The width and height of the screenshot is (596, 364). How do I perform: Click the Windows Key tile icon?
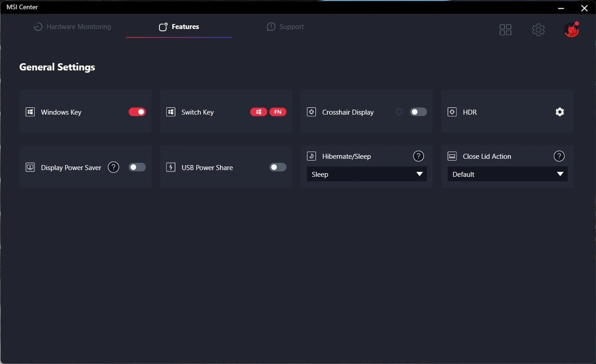(30, 112)
